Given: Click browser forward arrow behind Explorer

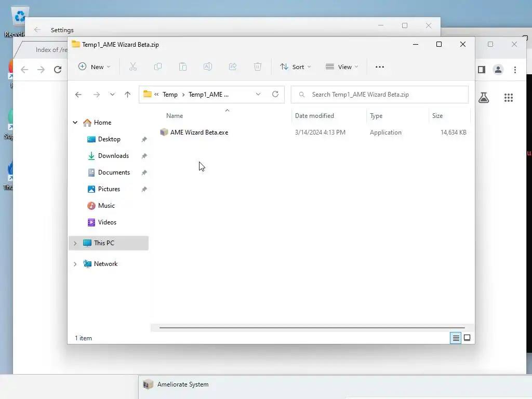Looking at the screenshot, I should tap(41, 70).
